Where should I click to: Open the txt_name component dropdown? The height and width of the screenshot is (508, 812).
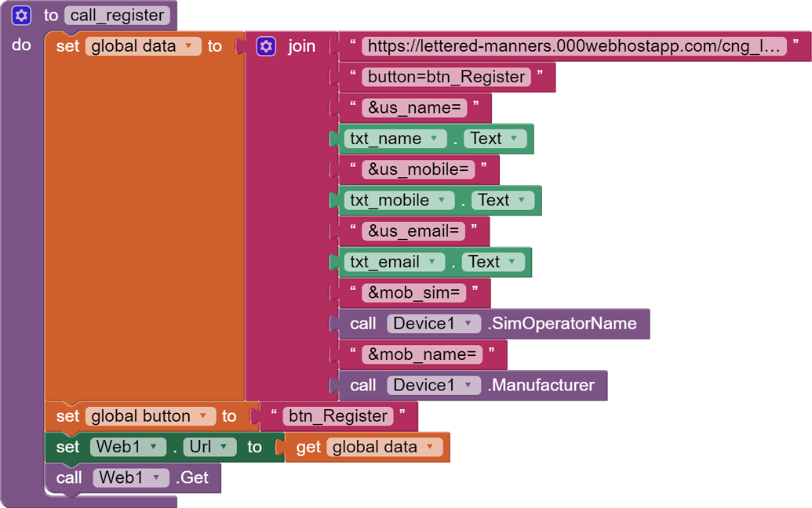[435, 139]
